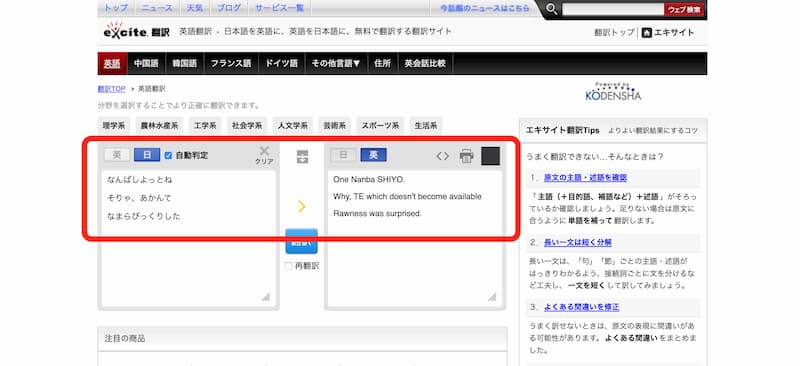This screenshot has height=366, width=800.
Task: Go to ニュース in top bar
Action: tap(157, 8)
